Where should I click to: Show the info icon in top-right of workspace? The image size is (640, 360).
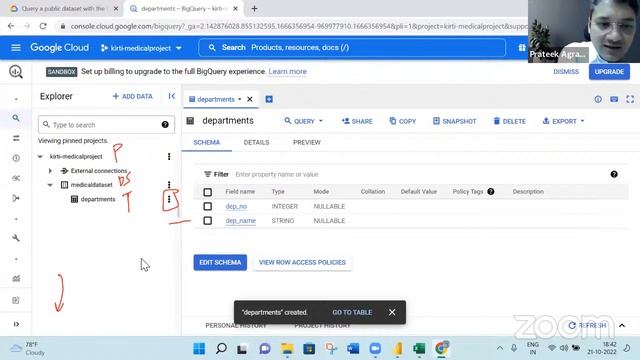tap(598, 99)
